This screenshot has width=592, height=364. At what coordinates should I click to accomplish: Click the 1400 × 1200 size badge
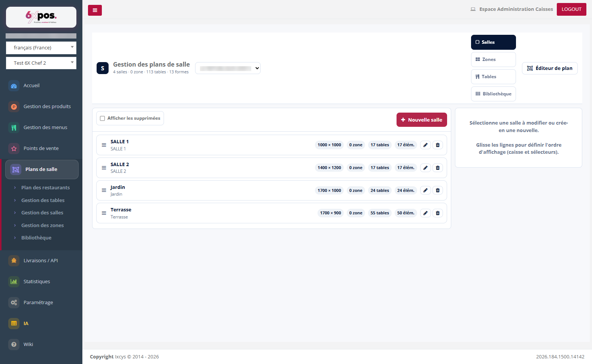click(x=330, y=168)
